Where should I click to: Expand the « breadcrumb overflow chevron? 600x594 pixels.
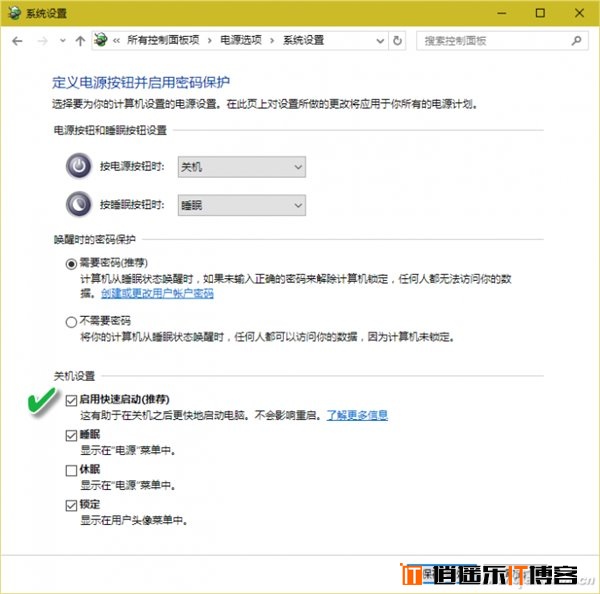click(x=116, y=41)
